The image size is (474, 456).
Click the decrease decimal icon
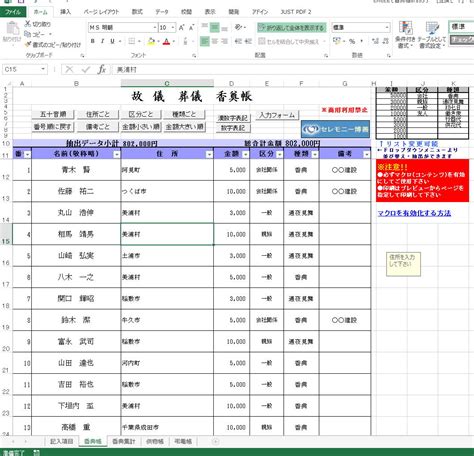pos(386,41)
